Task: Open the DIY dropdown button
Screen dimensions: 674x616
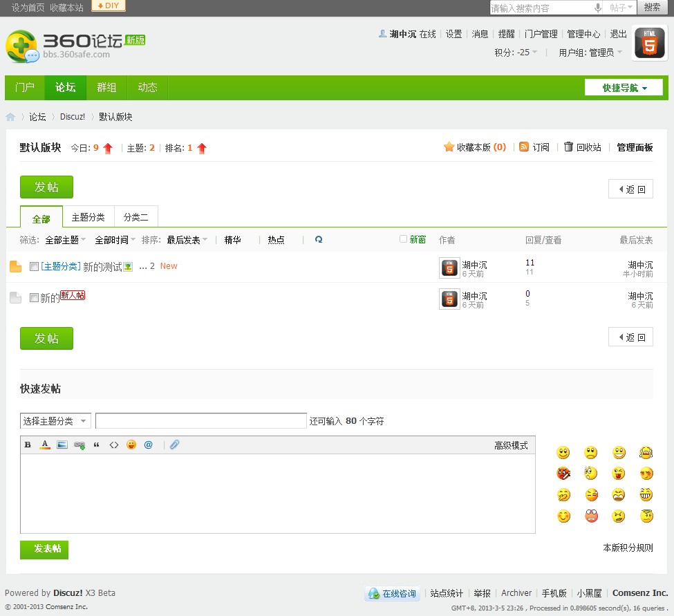Action: (109, 6)
